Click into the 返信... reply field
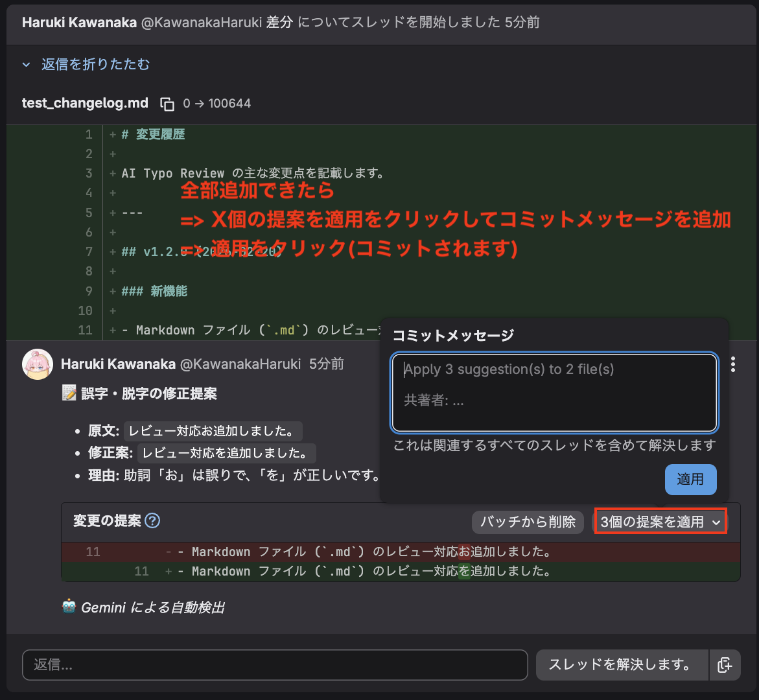The height and width of the screenshot is (700, 759). [275, 665]
